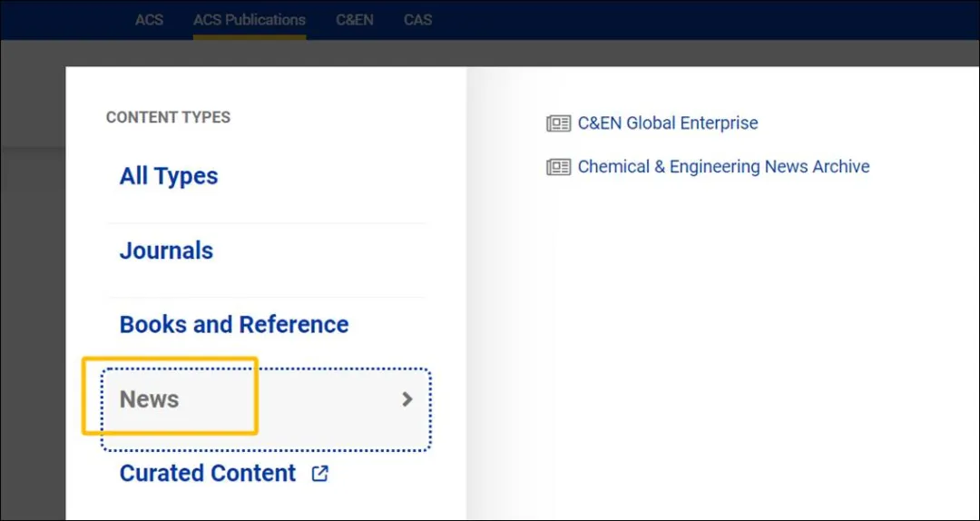980x521 pixels.
Task: Select Books and Reference category
Action: (234, 325)
